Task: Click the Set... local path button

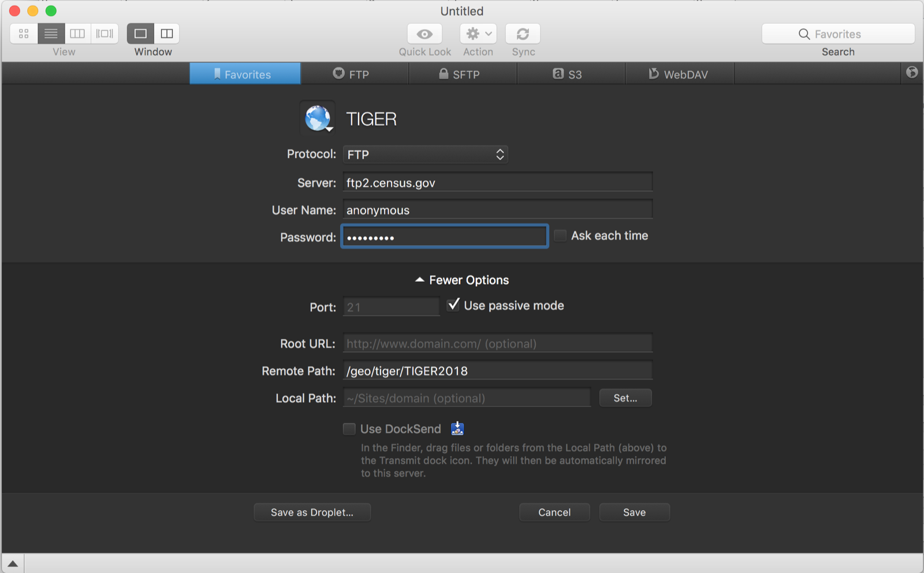Action: click(625, 398)
